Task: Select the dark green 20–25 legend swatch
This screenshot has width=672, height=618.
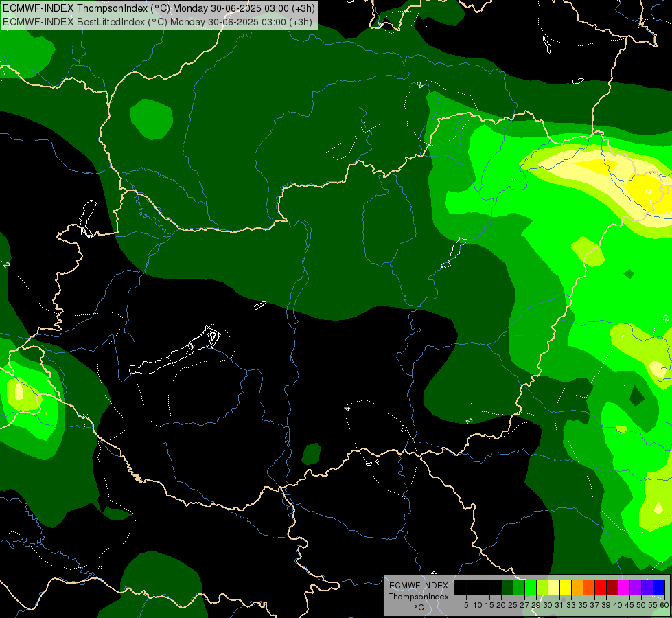Action: (507, 588)
